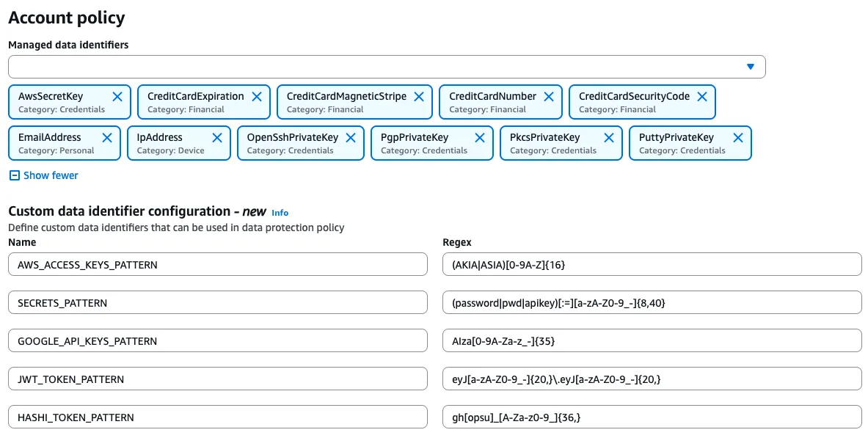The height and width of the screenshot is (438, 868).
Task: Remove the PgpPrivateKey identifier
Action: pos(480,137)
